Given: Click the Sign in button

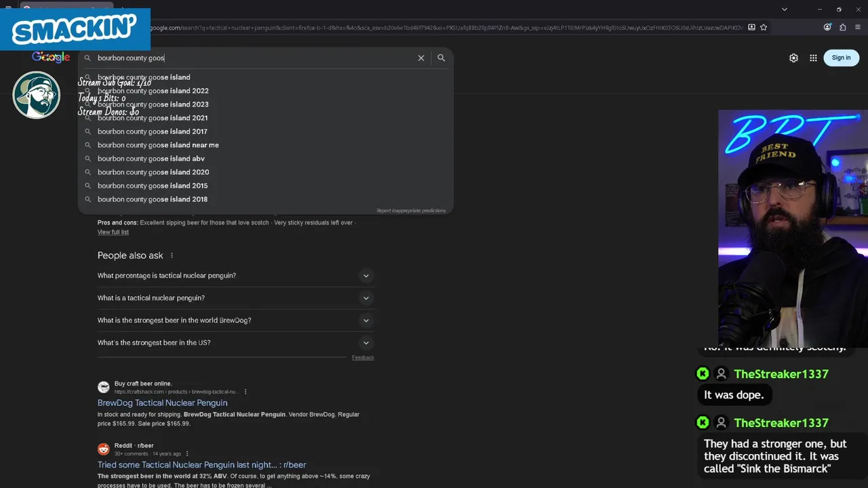Looking at the screenshot, I should click(x=841, y=58).
